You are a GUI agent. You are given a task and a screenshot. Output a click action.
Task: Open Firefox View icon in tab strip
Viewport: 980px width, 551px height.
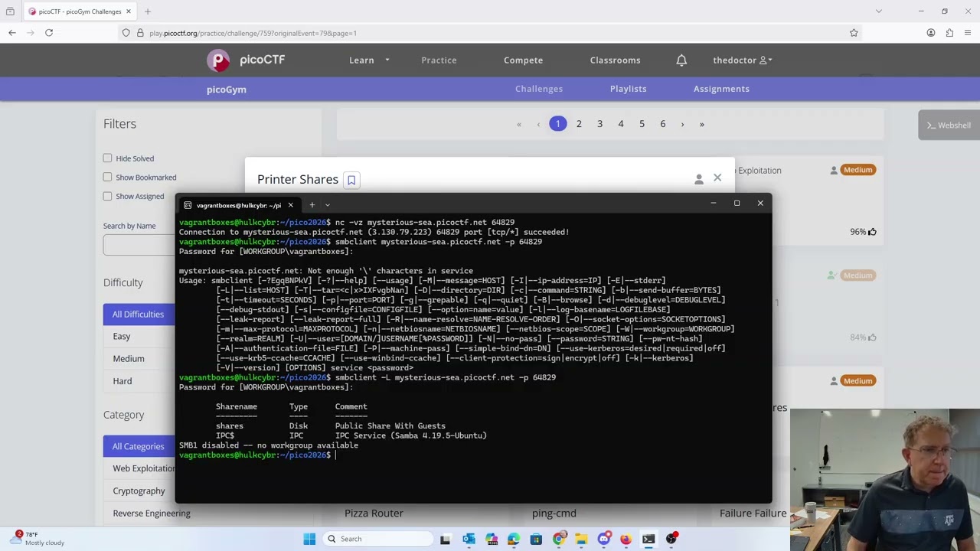click(10, 11)
